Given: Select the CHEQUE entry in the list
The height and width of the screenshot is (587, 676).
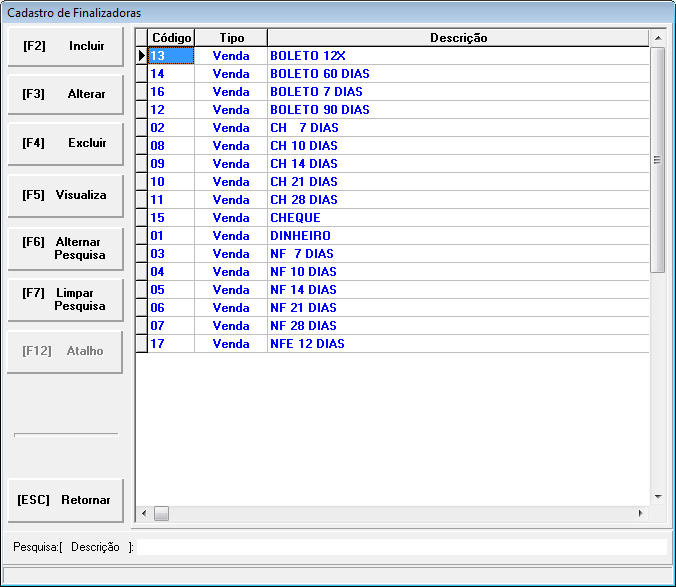Looking at the screenshot, I should pos(295,218).
